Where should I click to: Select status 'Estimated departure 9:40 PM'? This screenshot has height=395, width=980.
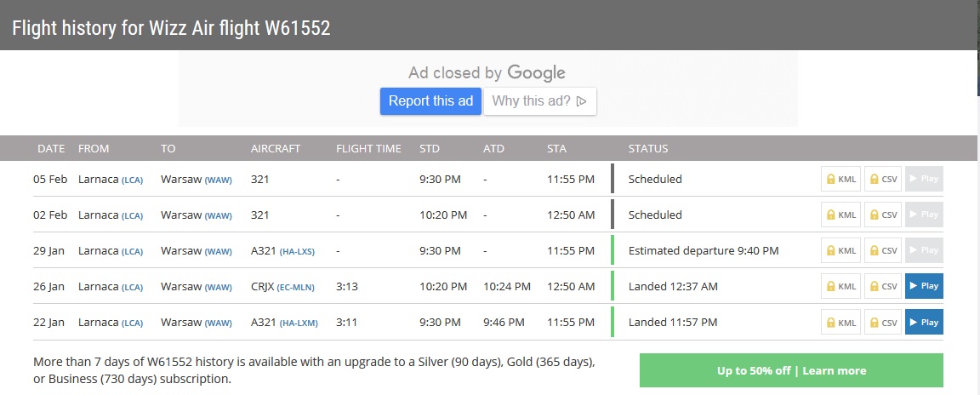pyautogui.click(x=704, y=250)
